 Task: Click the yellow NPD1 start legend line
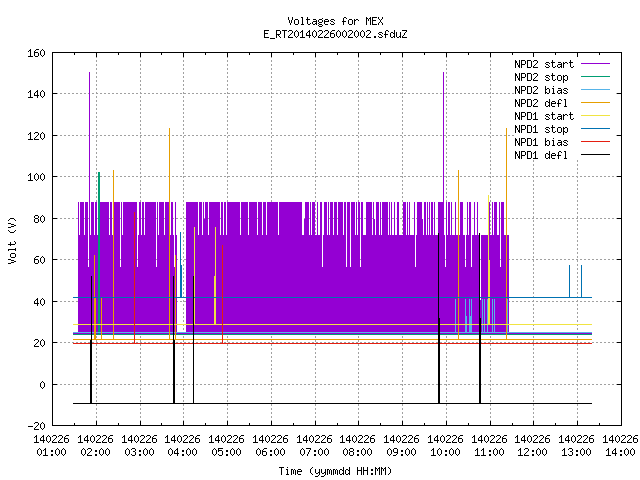[x=595, y=116]
